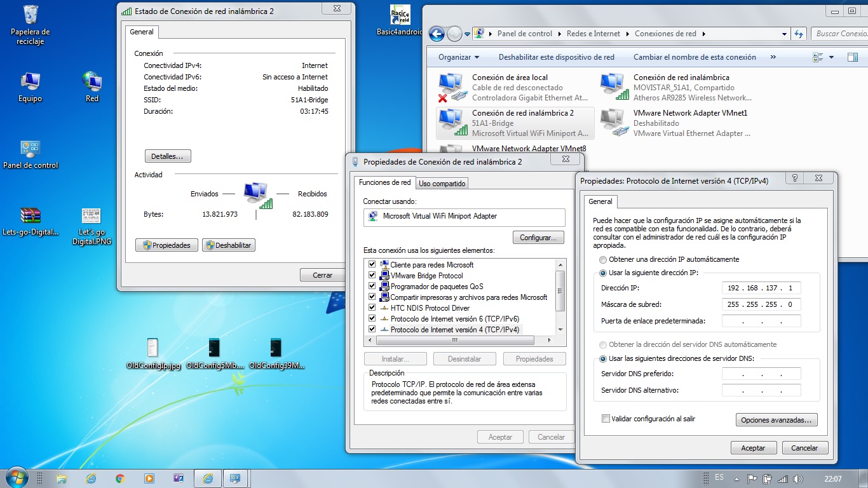Click Cambiar el nombre de esta conexión

click(695, 57)
